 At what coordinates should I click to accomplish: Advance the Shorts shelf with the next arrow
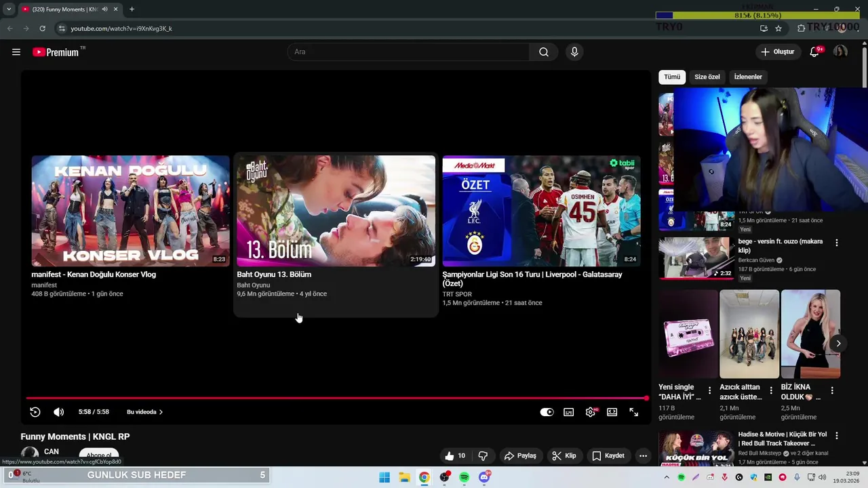click(838, 344)
